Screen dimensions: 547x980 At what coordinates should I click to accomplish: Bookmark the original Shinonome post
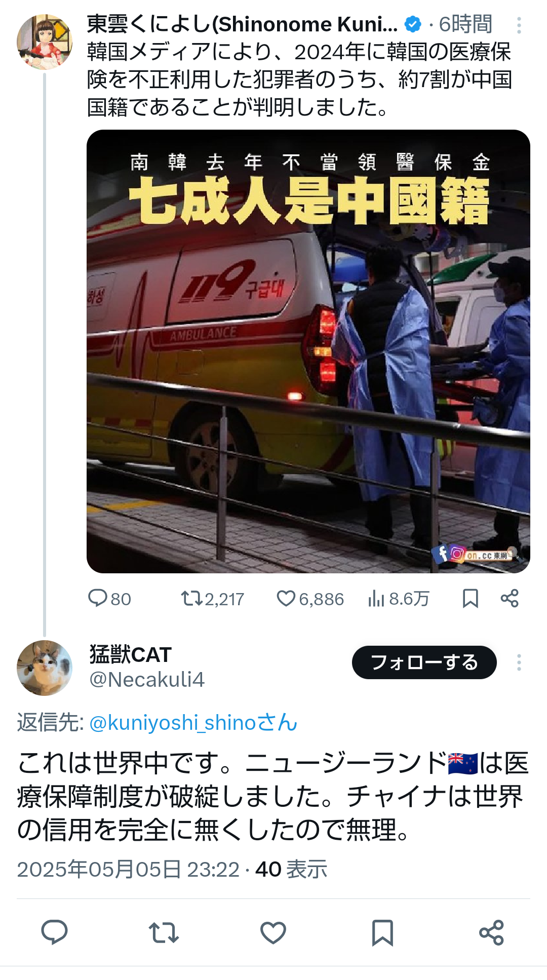pos(471,599)
